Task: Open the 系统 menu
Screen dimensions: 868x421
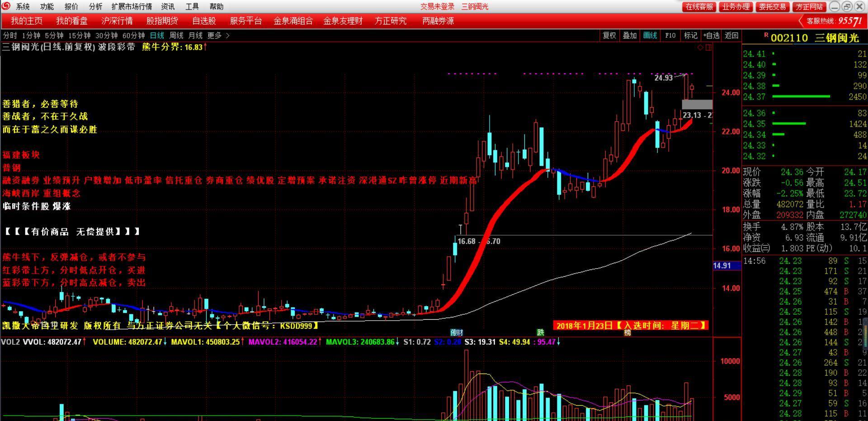Action: pyautogui.click(x=23, y=6)
